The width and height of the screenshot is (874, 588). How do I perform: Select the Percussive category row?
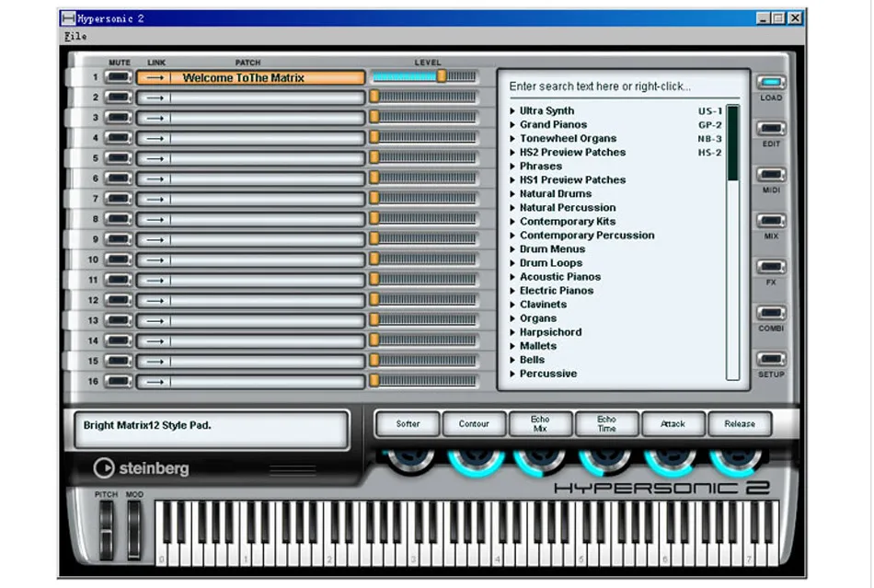[615, 374]
